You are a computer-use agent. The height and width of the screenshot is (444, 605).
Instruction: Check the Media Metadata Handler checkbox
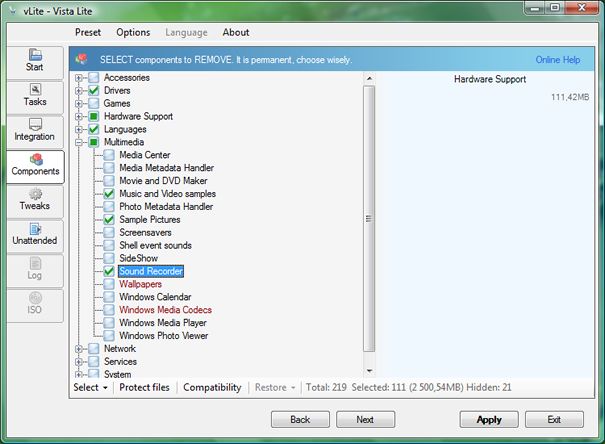pyautogui.click(x=109, y=168)
